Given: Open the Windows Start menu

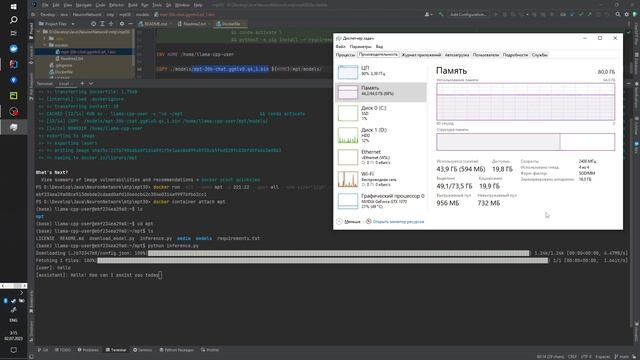Looking at the screenshot, I should 13,7.
